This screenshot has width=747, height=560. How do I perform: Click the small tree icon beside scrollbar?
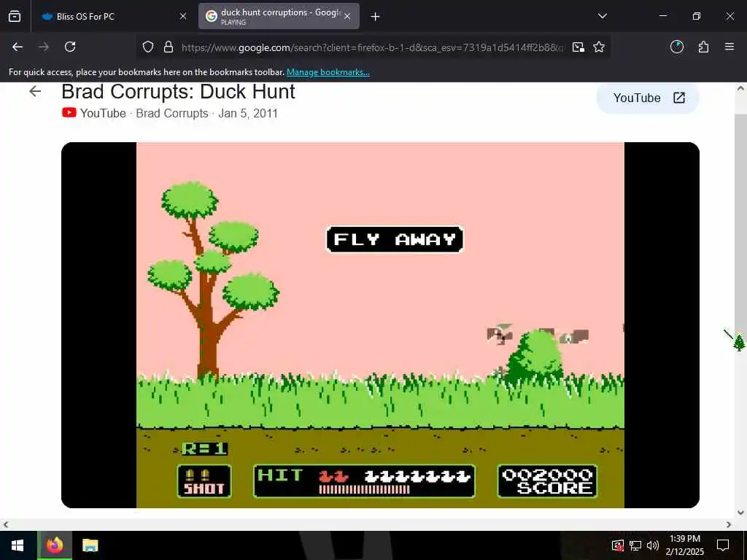(x=739, y=342)
